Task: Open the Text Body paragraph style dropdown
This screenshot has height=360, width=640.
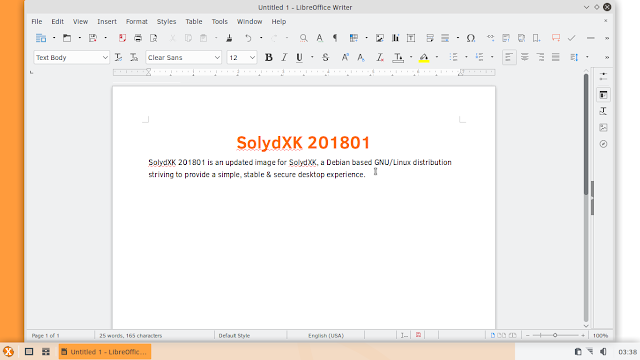Action: [x=105, y=58]
